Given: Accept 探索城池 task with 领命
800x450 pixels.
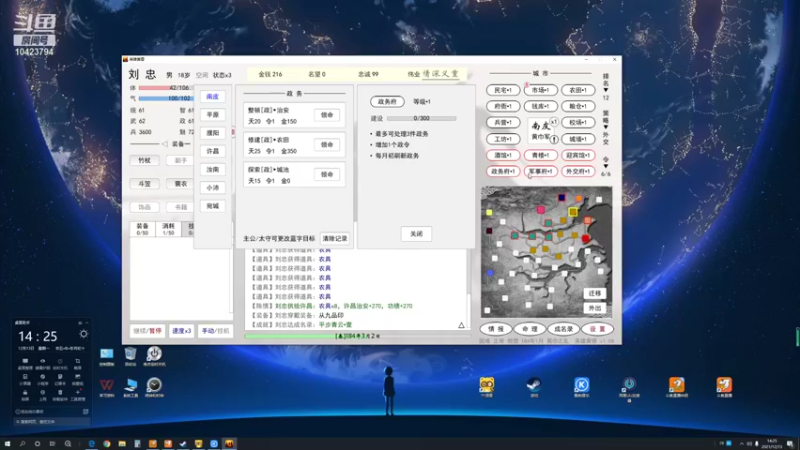Looking at the screenshot, I should pos(327,174).
